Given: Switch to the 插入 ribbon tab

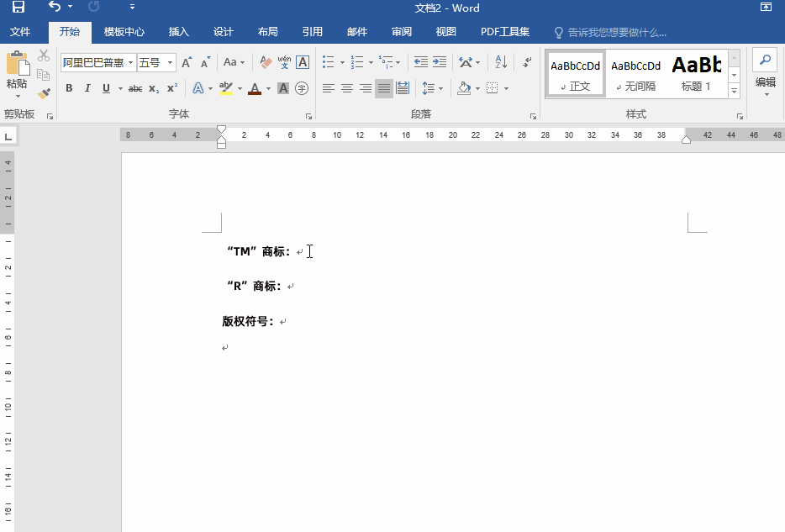Looking at the screenshot, I should 179,32.
